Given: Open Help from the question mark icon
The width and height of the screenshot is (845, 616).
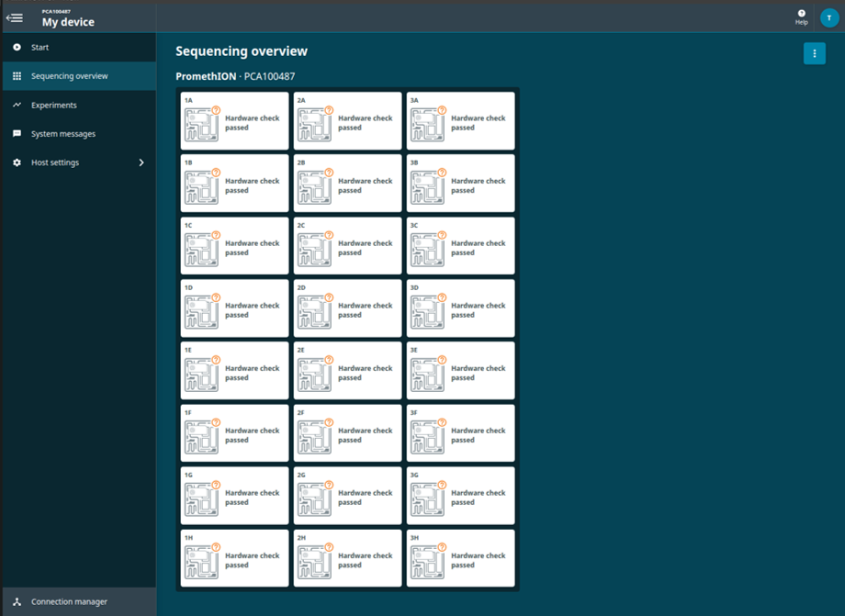Looking at the screenshot, I should point(801,17).
